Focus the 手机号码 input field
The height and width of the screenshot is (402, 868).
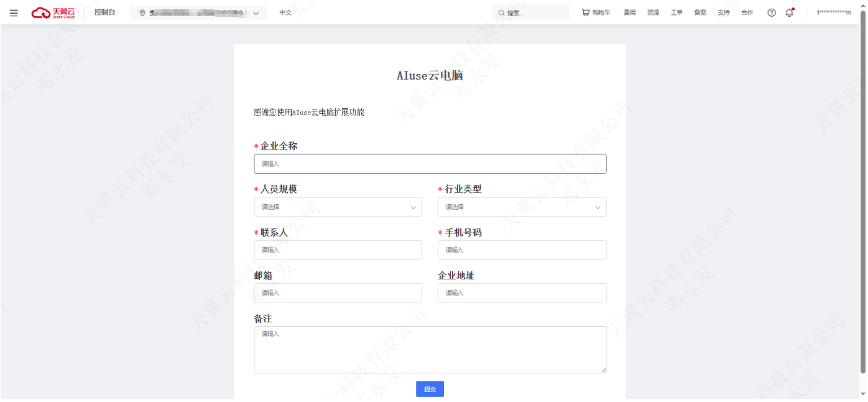[522, 250]
